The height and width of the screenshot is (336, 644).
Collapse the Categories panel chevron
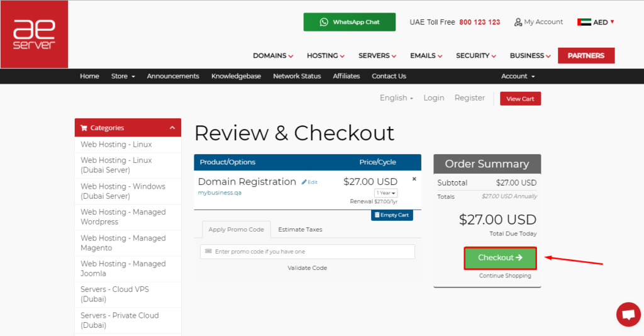(172, 128)
